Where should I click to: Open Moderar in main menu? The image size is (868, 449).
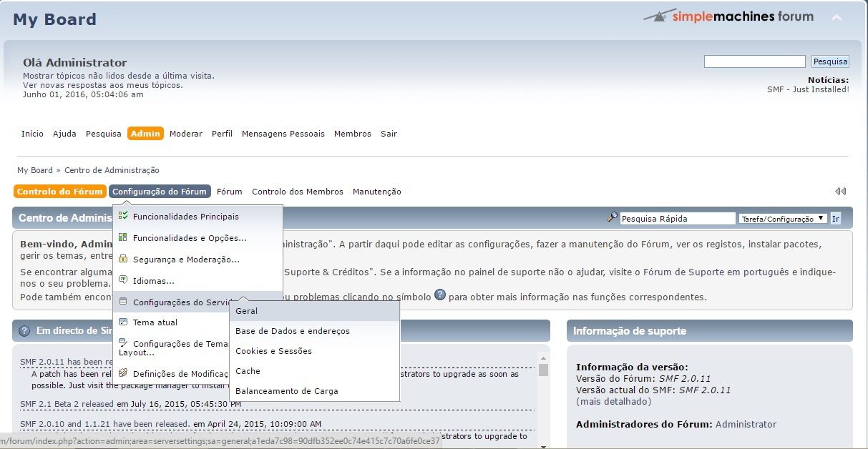point(186,134)
